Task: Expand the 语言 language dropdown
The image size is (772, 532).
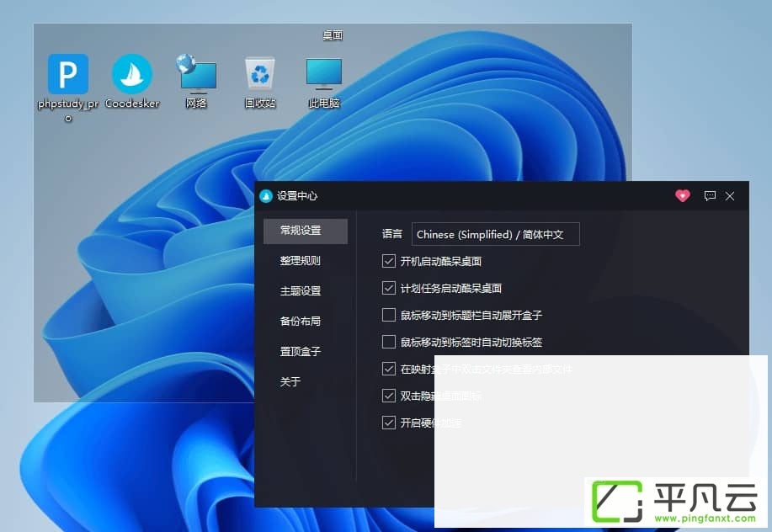Action: 495,234
